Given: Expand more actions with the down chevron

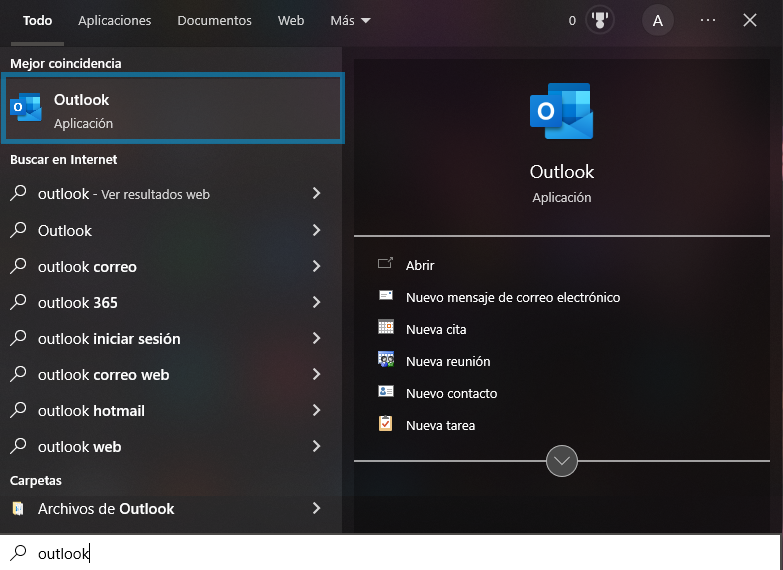Looking at the screenshot, I should tap(562, 461).
